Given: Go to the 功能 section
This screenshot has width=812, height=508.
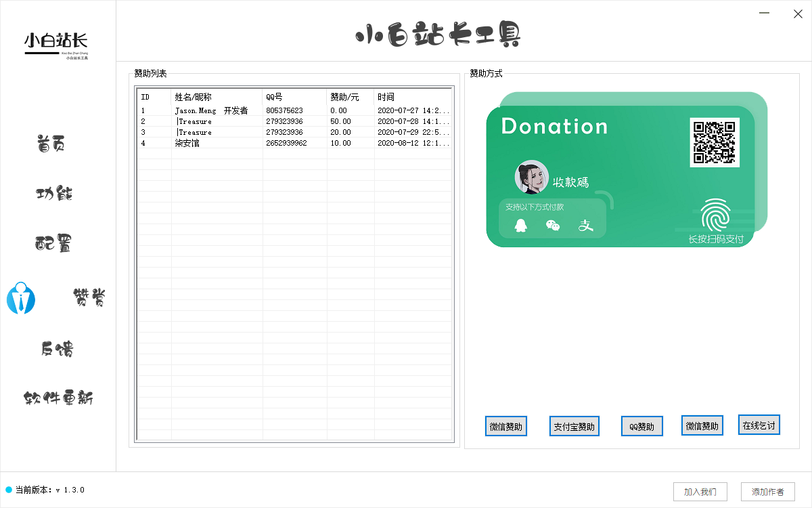Looking at the screenshot, I should [54, 194].
